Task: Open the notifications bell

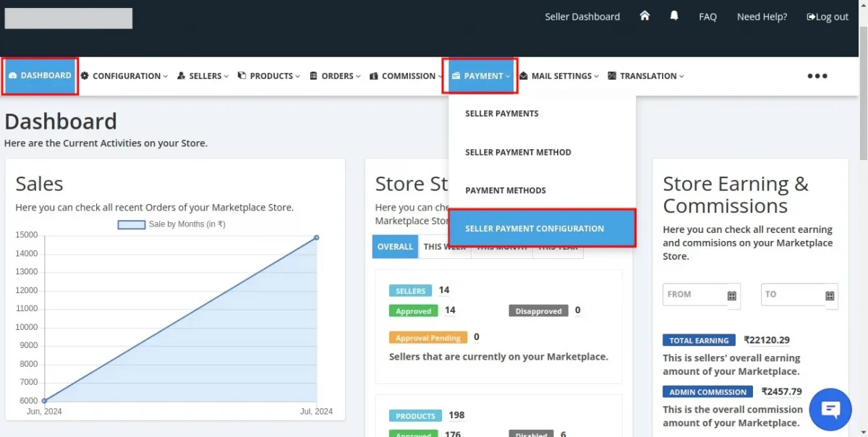Action: pyautogui.click(x=674, y=16)
